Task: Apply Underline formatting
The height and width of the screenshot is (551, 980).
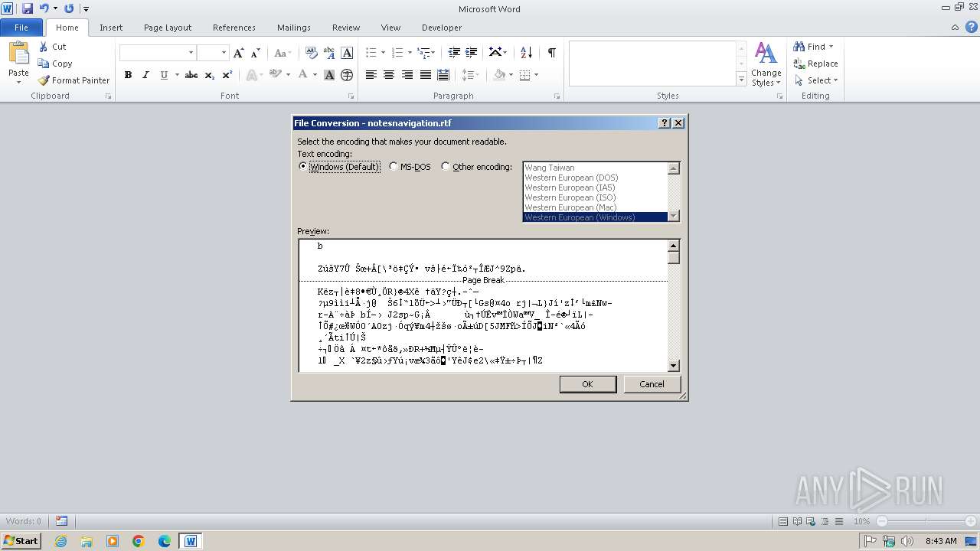Action: pyautogui.click(x=163, y=75)
